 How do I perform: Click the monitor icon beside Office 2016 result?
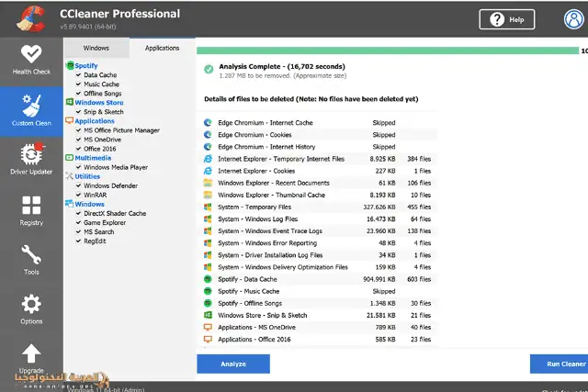click(208, 339)
